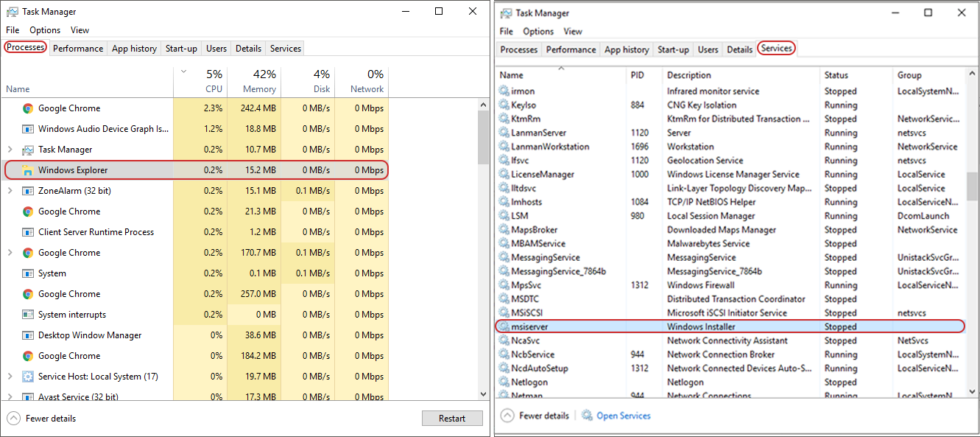Viewport: 980px width, 437px height.
Task: Click the MapsBroker service gear icon
Action: (x=504, y=230)
